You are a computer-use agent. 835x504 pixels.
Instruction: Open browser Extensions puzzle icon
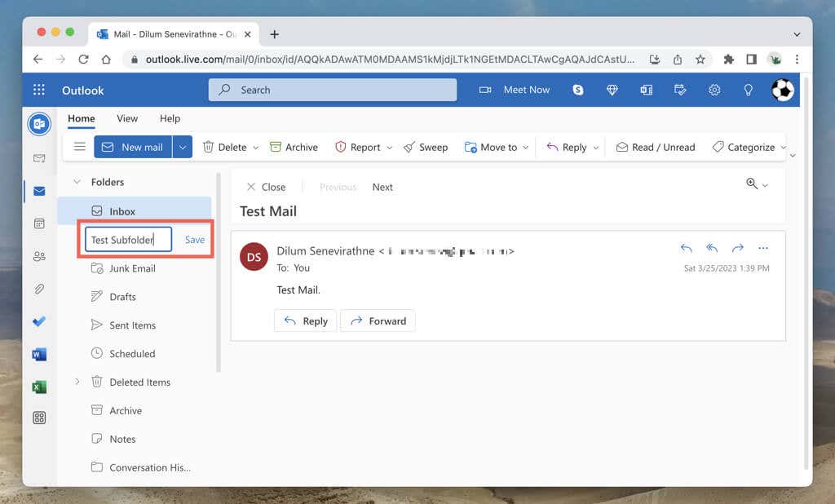coord(728,60)
